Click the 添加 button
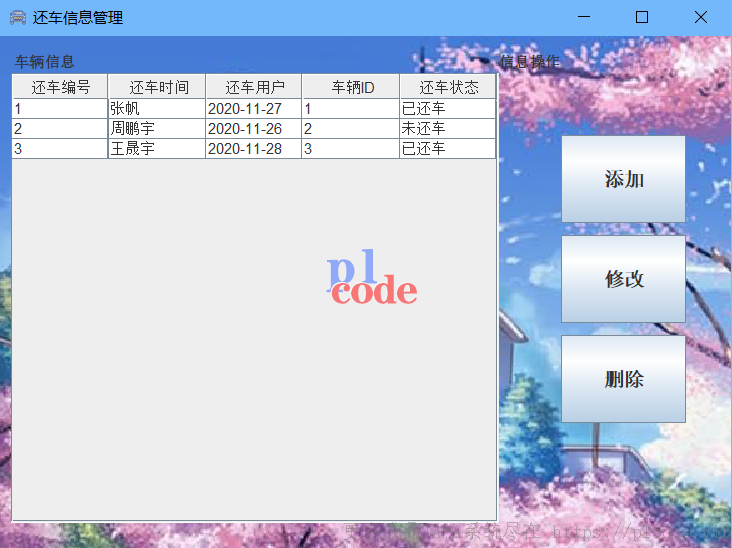The image size is (732, 548). pyautogui.click(x=623, y=179)
